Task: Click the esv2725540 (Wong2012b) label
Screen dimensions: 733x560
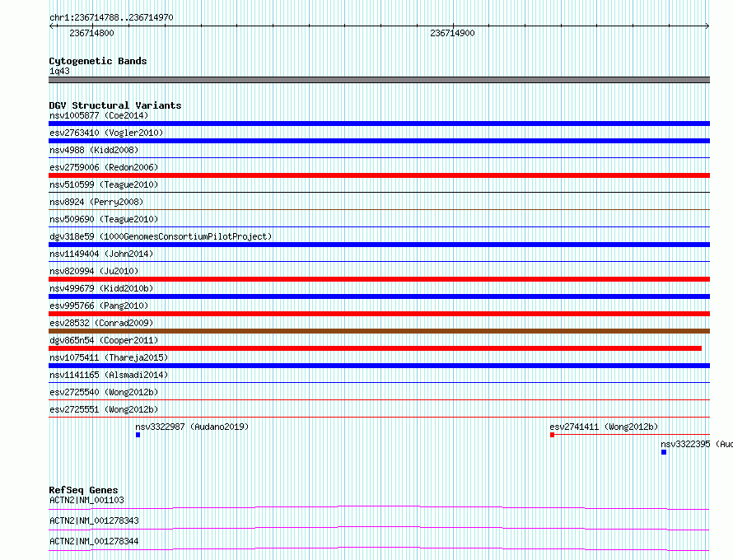Action: [x=104, y=392]
